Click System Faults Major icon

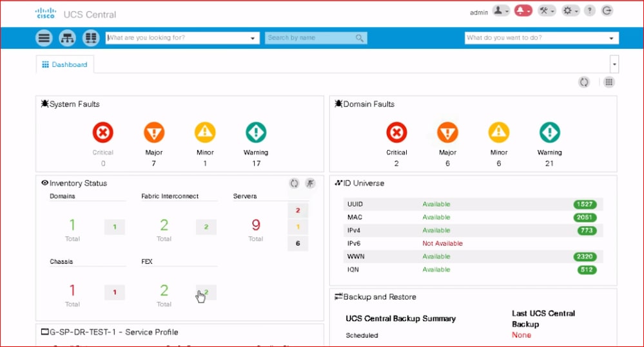click(154, 133)
